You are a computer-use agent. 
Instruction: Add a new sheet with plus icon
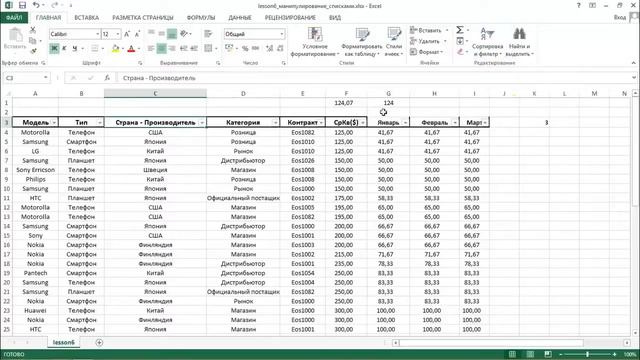click(x=99, y=342)
